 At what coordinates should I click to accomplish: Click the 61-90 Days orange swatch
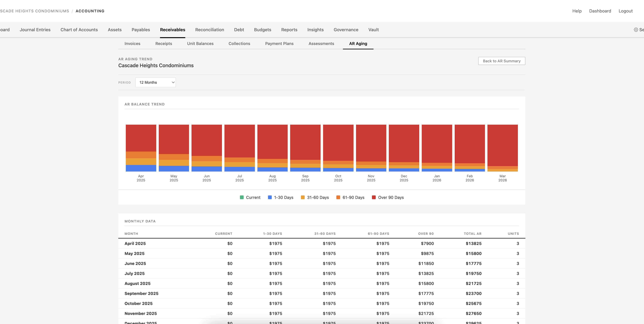338,197
